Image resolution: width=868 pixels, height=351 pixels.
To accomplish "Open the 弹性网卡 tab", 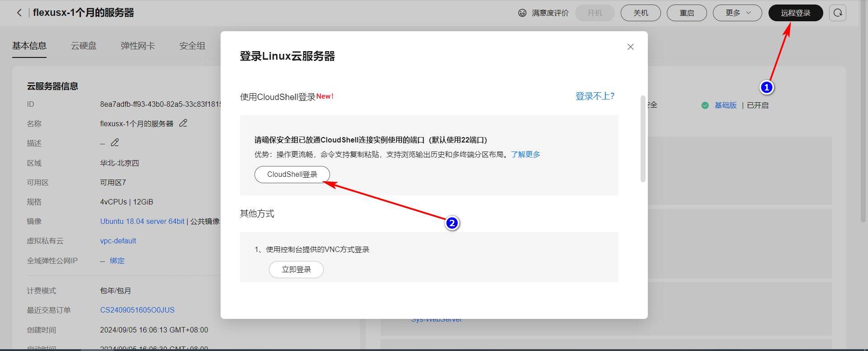I will [138, 46].
